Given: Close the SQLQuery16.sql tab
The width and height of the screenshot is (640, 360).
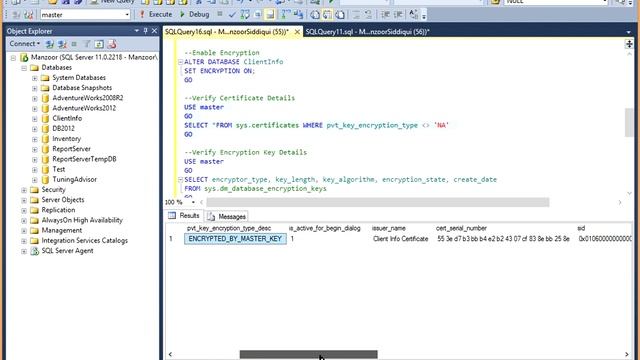Looking at the screenshot, I should [x=297, y=32].
